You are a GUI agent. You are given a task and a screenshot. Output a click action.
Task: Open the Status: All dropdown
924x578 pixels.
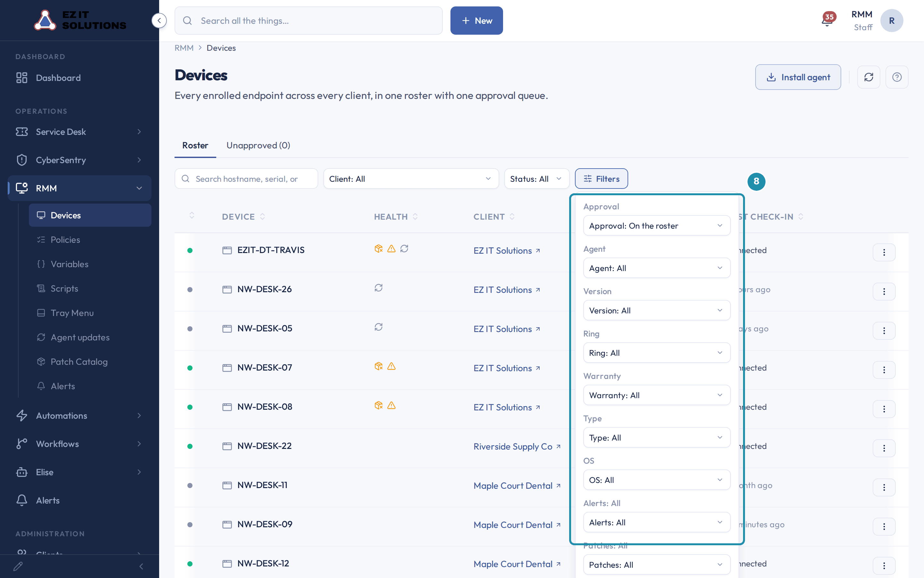point(536,179)
